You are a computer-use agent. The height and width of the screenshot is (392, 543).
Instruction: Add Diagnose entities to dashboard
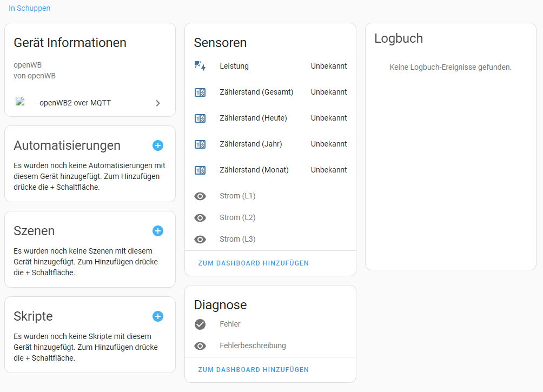254,370
